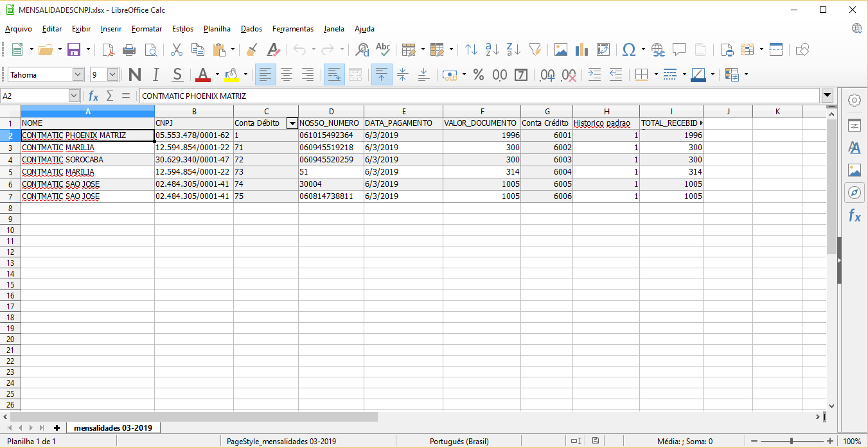The image size is (868, 448).
Task: Open the sidebar Navigator compass
Action: pos(854,192)
